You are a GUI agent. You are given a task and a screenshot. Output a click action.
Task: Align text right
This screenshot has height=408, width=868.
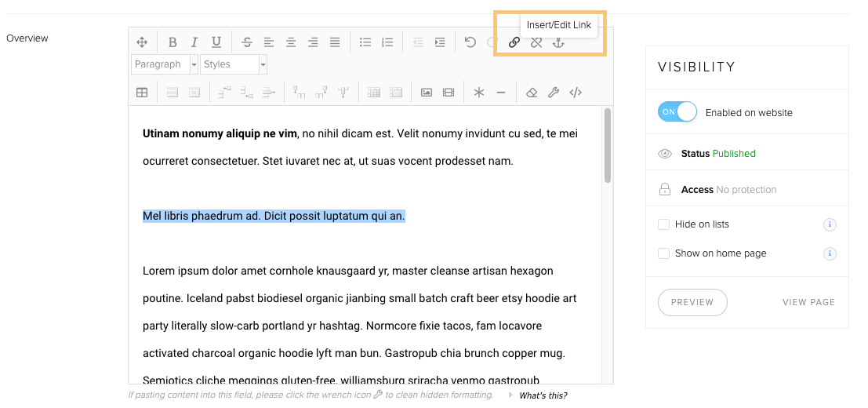313,42
